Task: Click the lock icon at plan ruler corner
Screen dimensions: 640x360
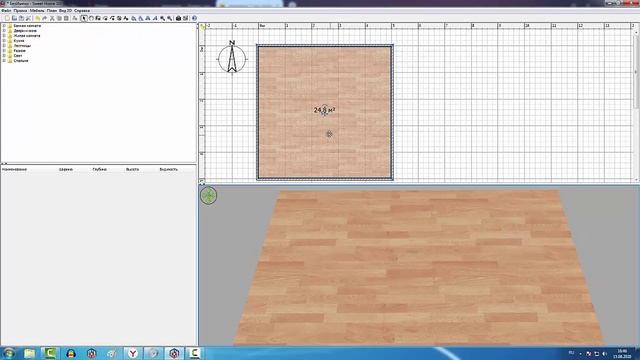Action: pos(202,27)
